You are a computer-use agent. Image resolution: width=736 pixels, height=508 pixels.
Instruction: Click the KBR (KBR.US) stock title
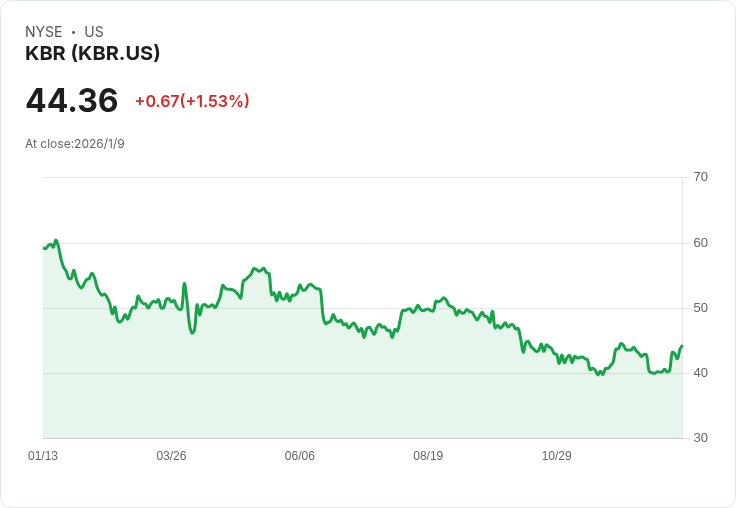[92, 54]
